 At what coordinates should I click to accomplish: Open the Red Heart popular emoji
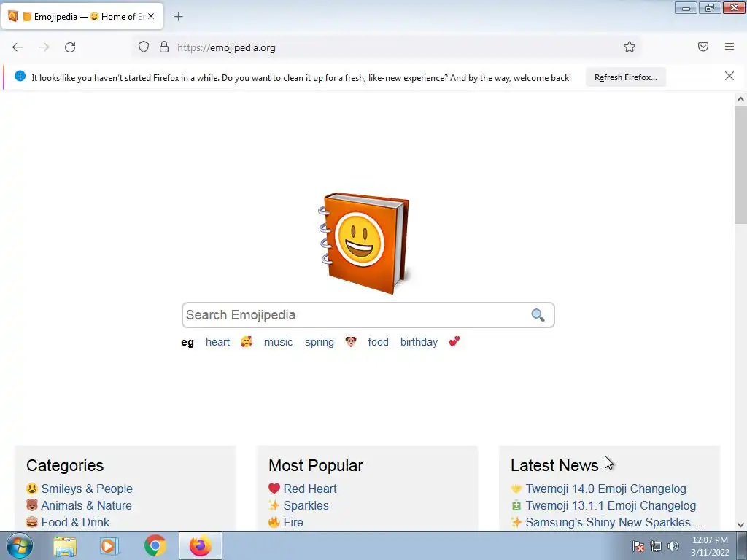[x=310, y=489]
